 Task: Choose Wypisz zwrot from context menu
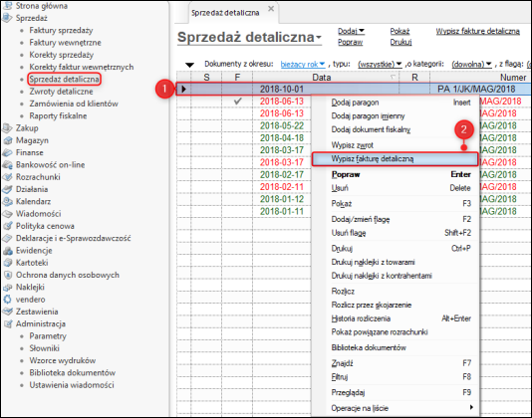tap(395, 145)
